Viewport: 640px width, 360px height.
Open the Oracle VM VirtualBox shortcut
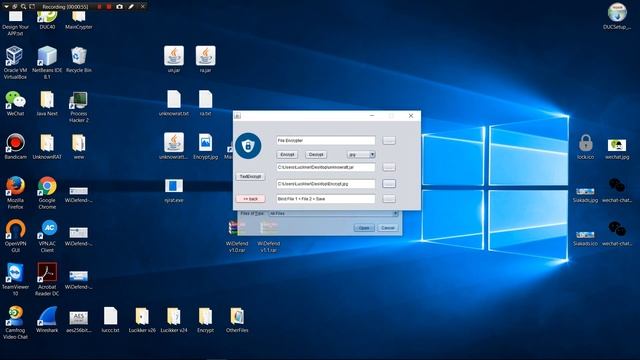point(15,62)
